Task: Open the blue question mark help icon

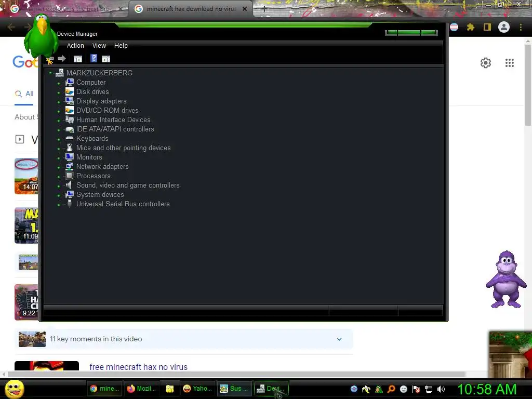Action: pyautogui.click(x=94, y=58)
